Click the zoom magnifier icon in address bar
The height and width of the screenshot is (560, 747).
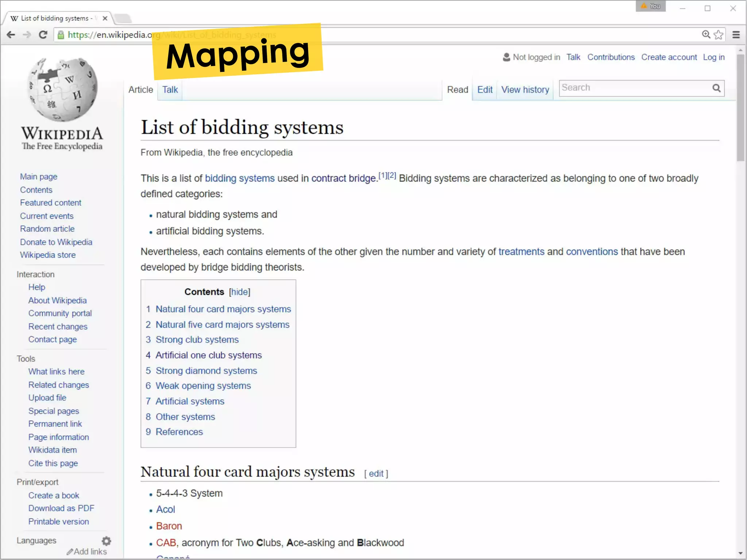[706, 35]
